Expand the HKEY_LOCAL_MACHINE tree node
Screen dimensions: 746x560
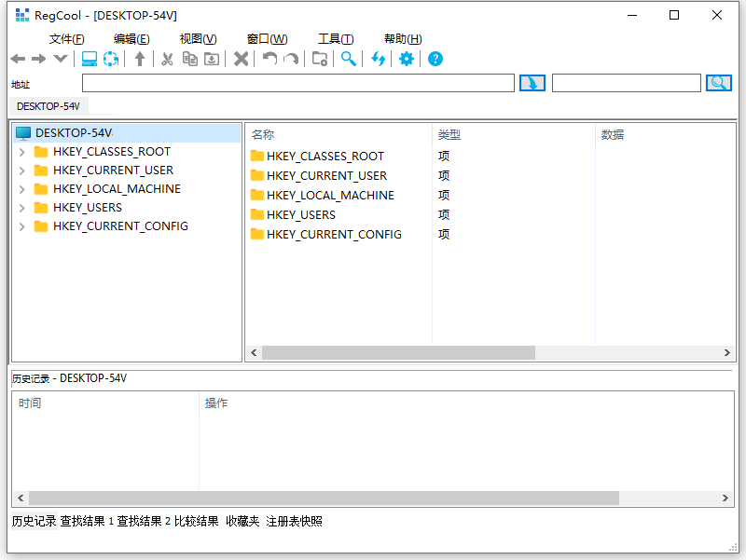(x=21, y=188)
